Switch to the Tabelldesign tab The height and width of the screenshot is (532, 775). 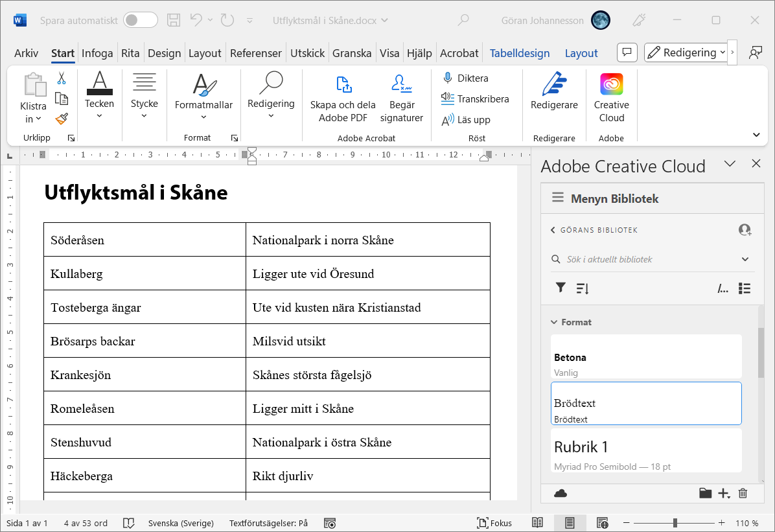[519, 53]
